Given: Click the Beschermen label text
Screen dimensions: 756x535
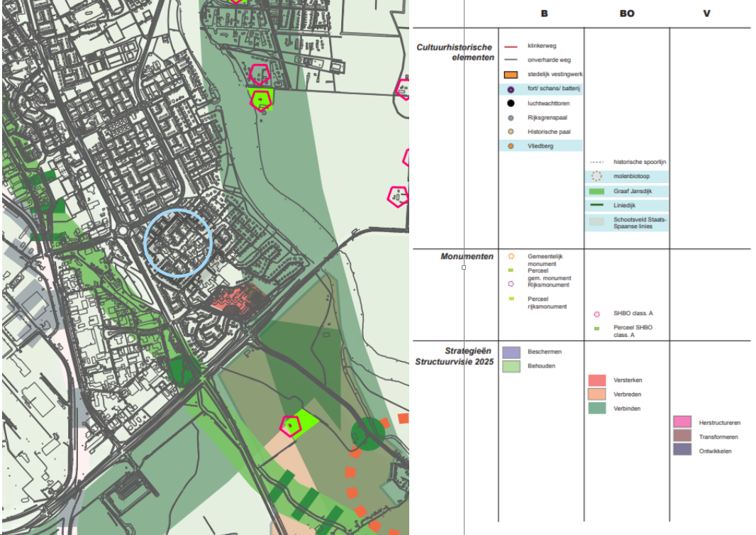Looking at the screenshot, I should coord(545,352).
